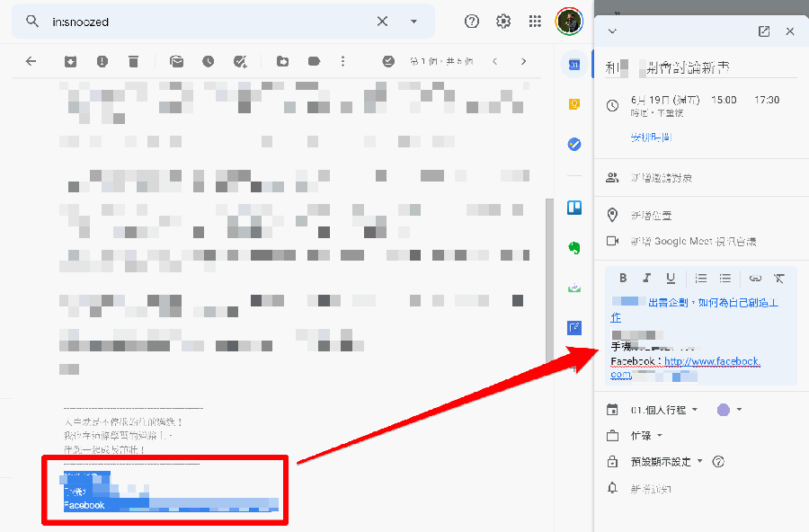Report this email as spam
Viewport: 809px width, 532px height.
tap(102, 61)
